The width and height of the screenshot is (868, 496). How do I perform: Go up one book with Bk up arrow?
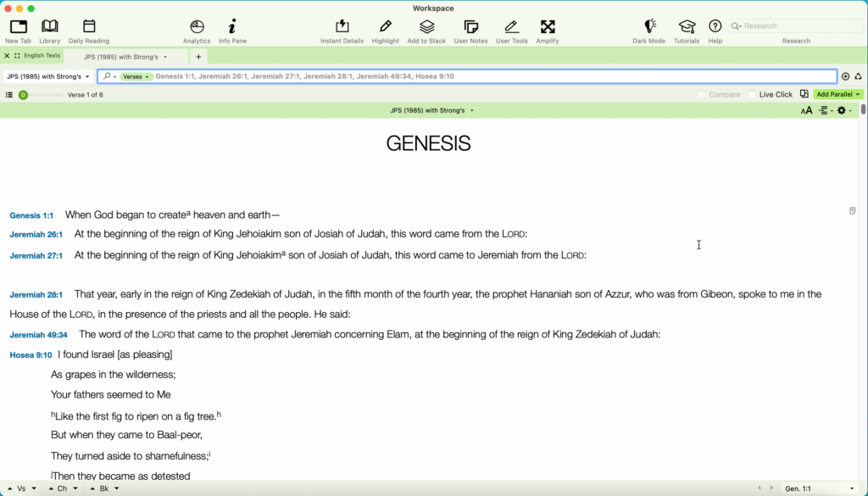(92, 489)
